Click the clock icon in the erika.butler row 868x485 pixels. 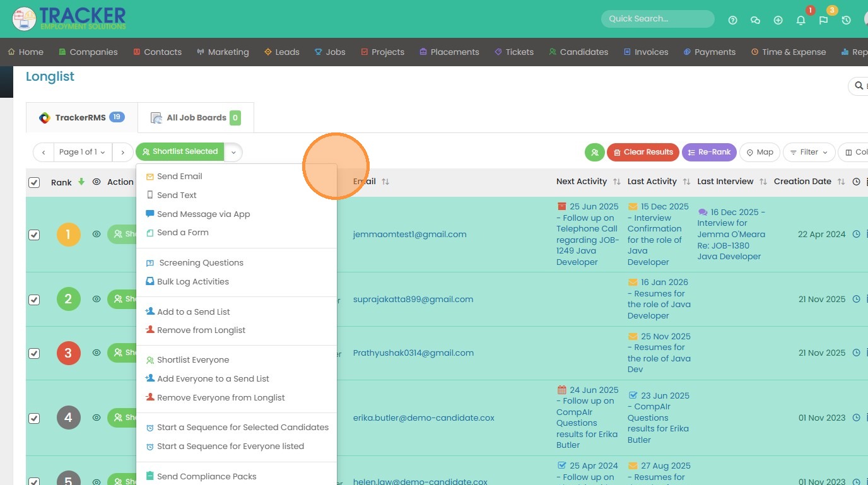857,418
